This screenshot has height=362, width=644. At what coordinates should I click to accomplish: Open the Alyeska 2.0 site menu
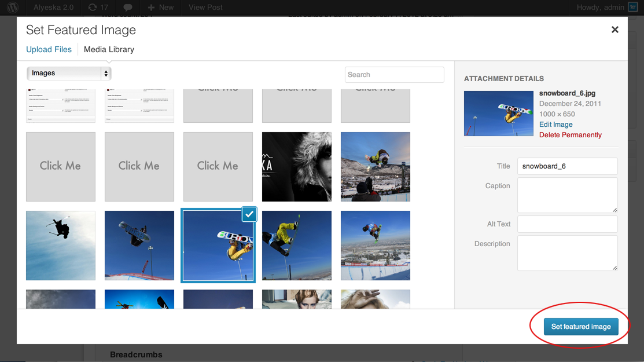pyautogui.click(x=53, y=8)
